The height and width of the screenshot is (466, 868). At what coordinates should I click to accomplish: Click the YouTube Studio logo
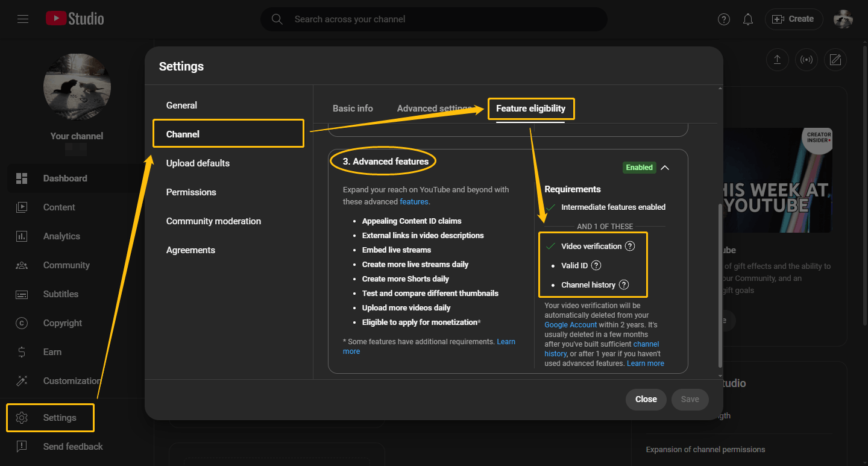[x=75, y=19]
